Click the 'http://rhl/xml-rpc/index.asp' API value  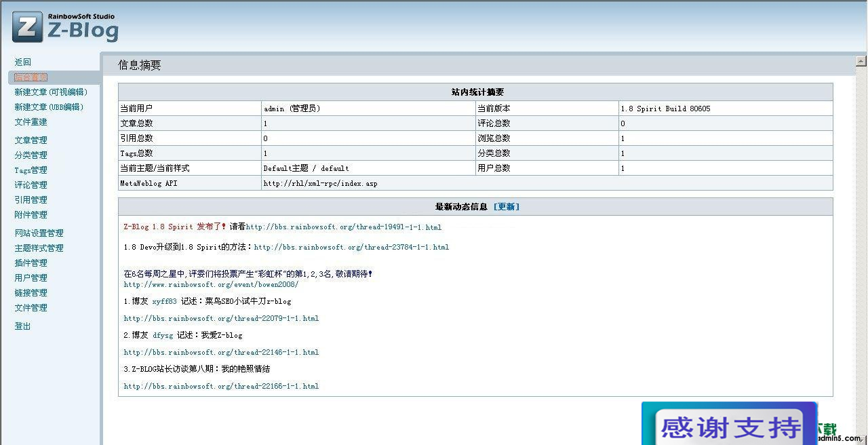point(547,183)
